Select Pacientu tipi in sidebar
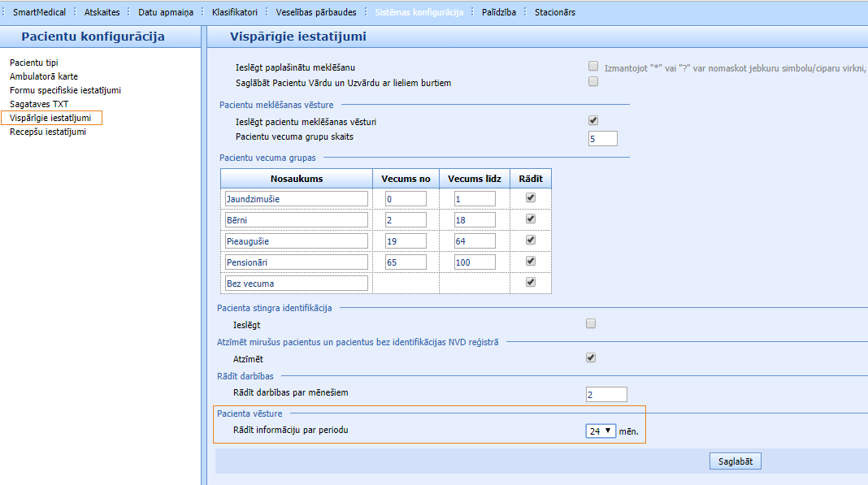 coord(33,63)
